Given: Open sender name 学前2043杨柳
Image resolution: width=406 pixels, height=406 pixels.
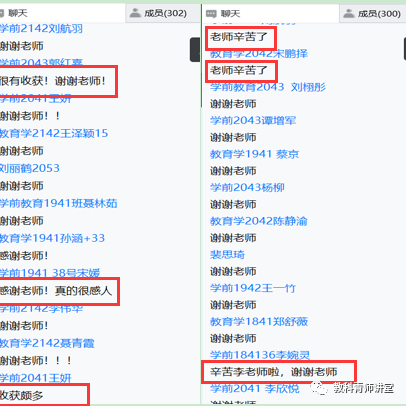Looking at the screenshot, I should [x=247, y=188].
